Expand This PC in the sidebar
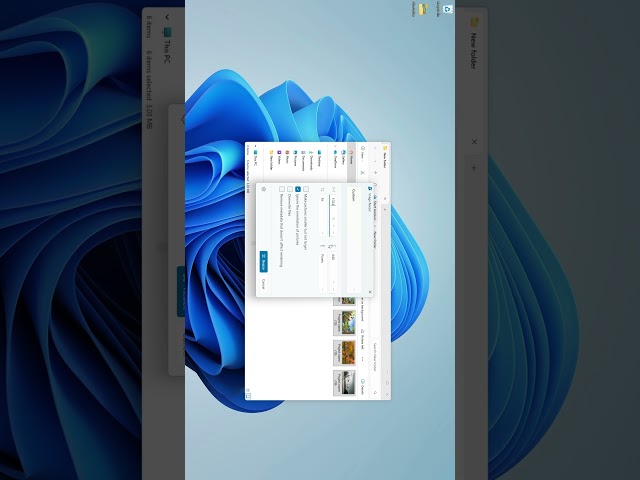The height and width of the screenshot is (480, 640). (x=256, y=146)
